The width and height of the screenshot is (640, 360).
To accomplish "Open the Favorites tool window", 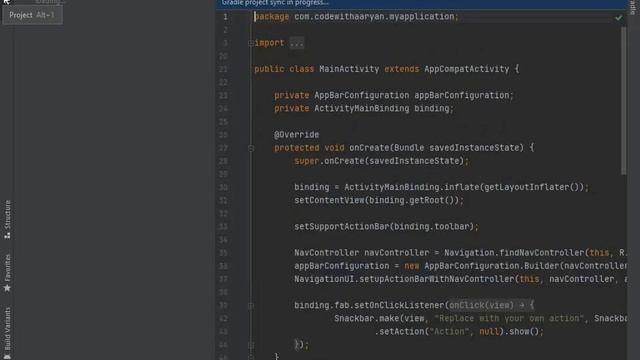I will (7, 273).
